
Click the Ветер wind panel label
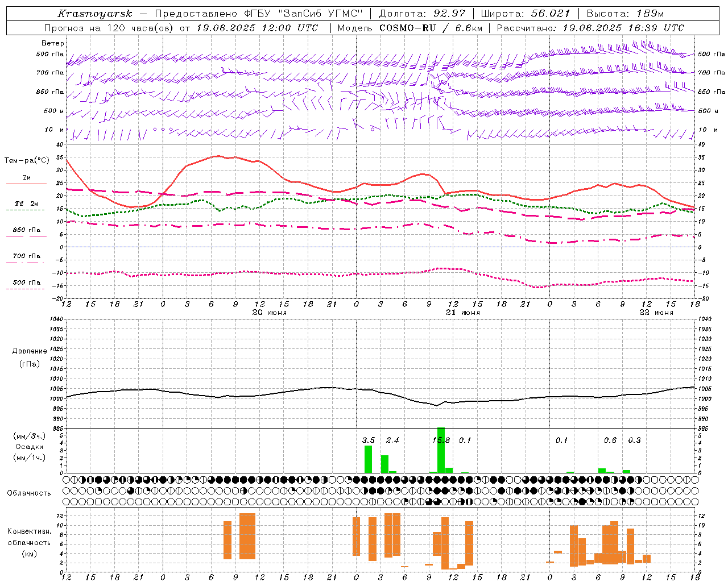click(x=53, y=43)
